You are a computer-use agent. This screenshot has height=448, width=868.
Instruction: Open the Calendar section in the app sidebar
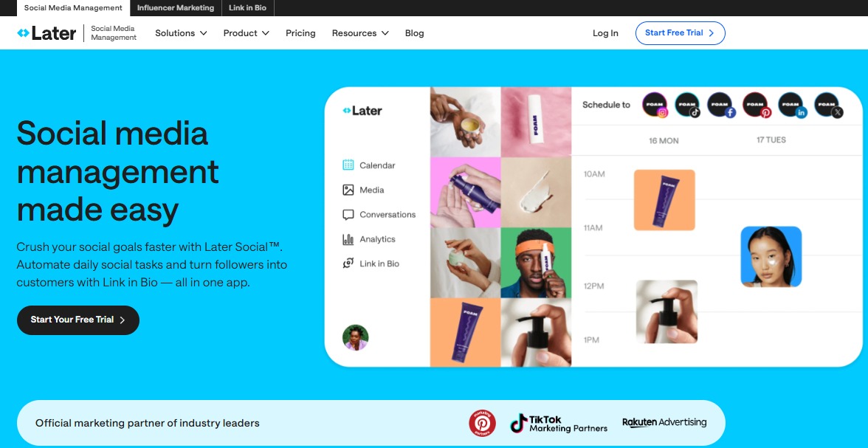coord(373,165)
